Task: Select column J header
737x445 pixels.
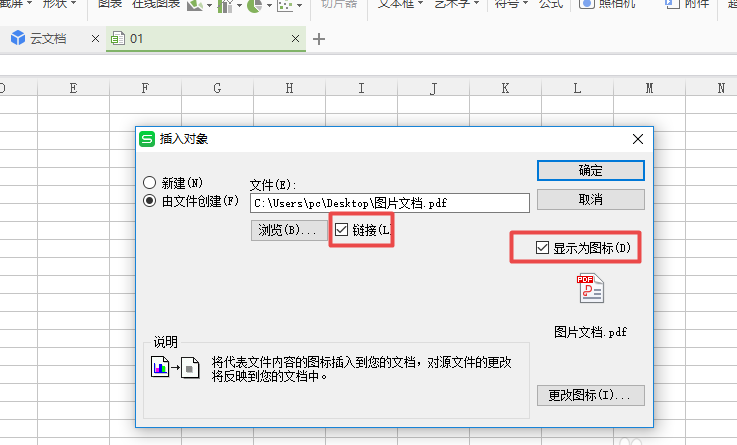Action: (x=433, y=88)
